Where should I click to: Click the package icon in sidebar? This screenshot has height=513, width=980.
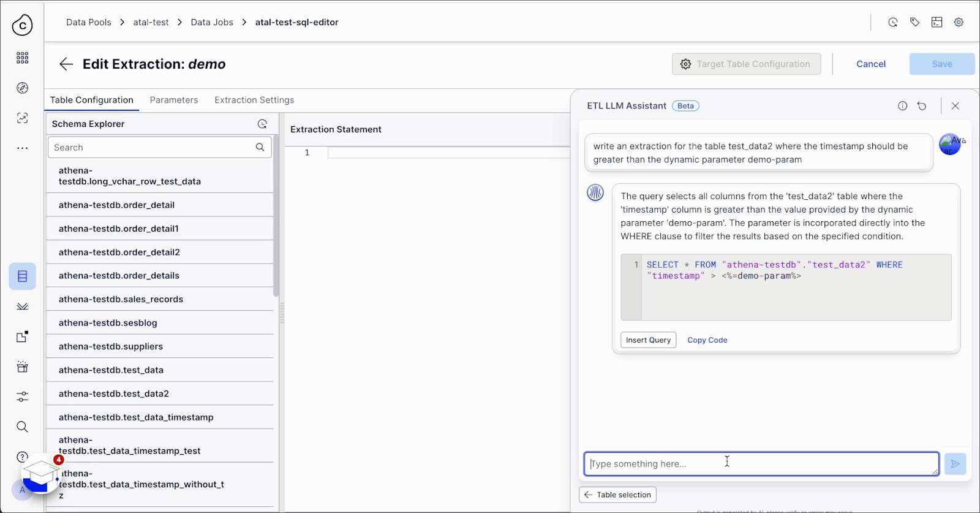[22, 367]
